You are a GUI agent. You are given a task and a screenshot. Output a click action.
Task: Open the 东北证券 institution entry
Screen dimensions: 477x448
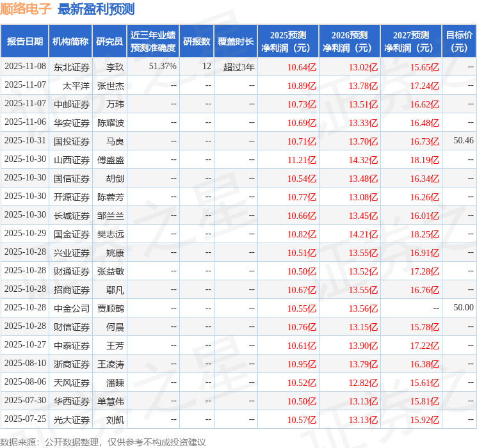pos(72,67)
